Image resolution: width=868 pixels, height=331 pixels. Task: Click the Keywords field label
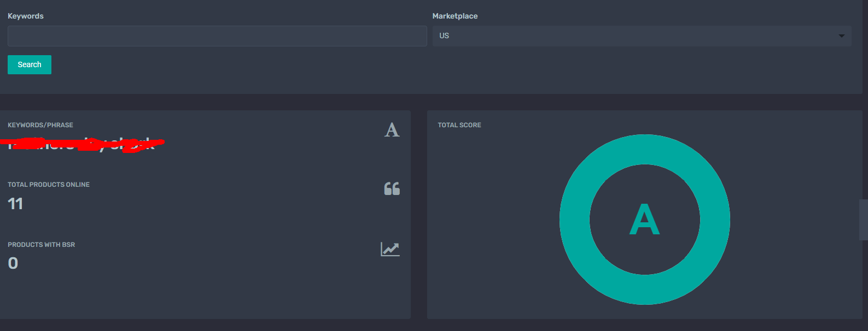click(26, 16)
